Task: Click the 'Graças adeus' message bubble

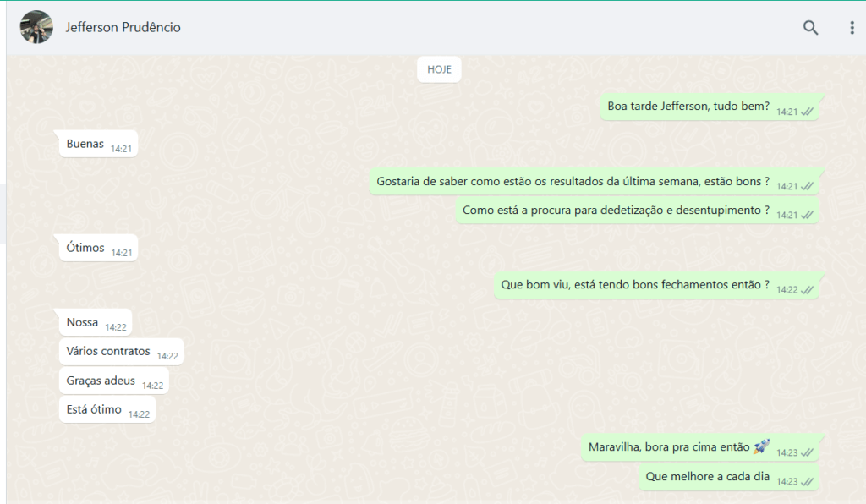Action: [101, 381]
